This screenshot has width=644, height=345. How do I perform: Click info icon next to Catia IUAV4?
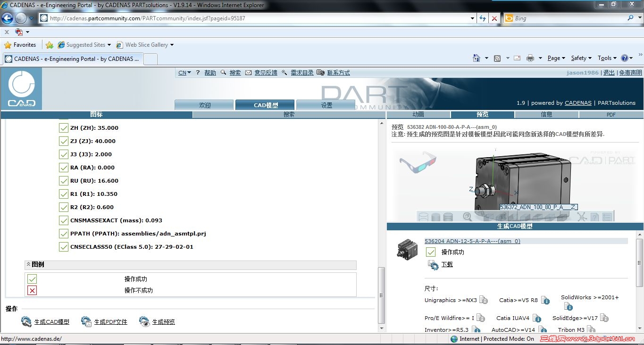click(537, 319)
